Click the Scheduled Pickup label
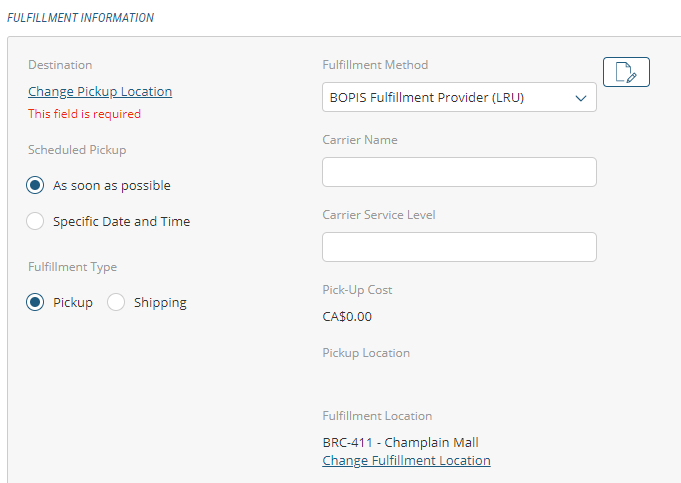Viewport: 681px width, 483px height. [77, 150]
